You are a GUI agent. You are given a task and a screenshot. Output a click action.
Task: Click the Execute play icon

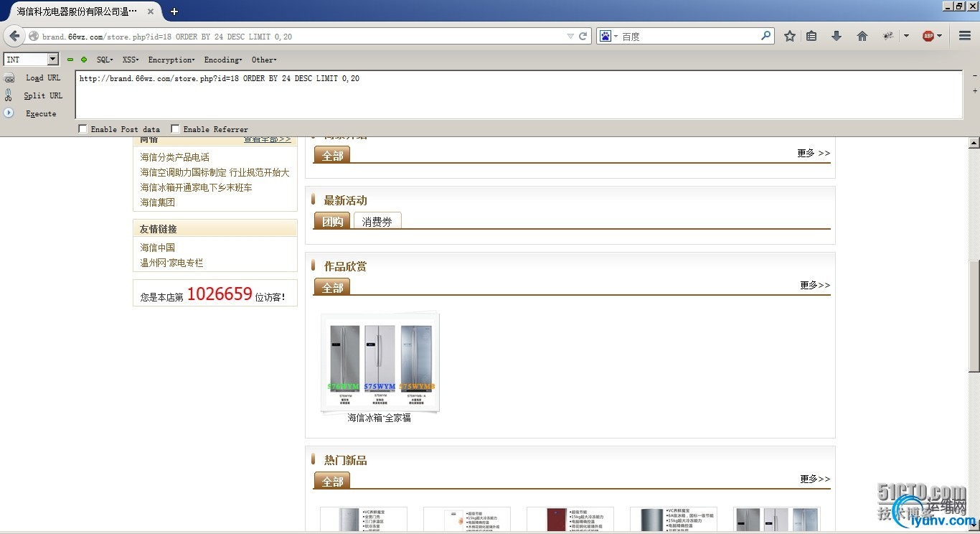tap(9, 113)
